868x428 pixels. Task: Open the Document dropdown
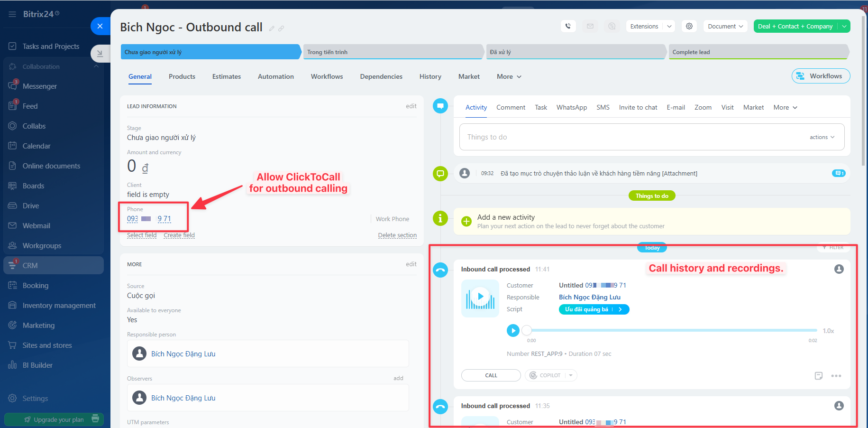(x=725, y=26)
